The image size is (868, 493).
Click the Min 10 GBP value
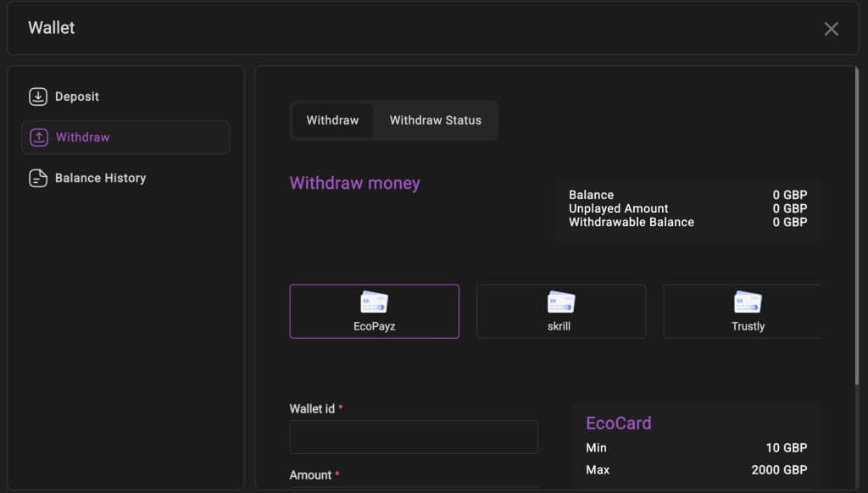click(x=786, y=447)
